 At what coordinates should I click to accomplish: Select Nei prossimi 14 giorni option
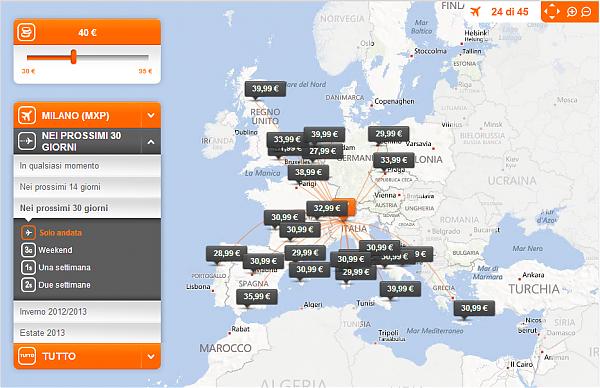pos(87,187)
